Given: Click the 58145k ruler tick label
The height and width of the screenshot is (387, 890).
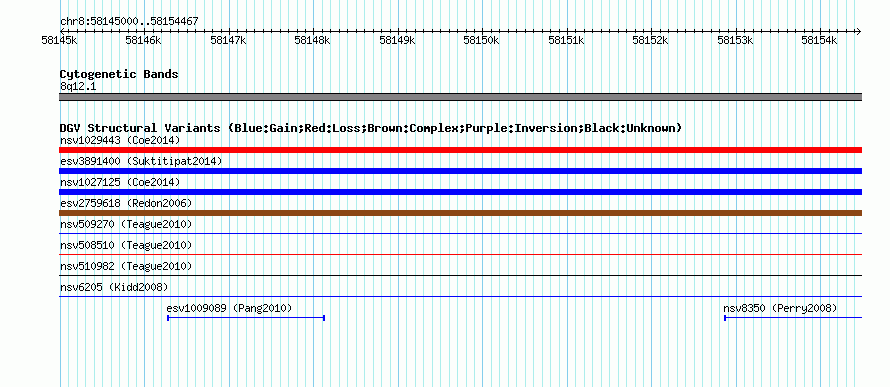Looking at the screenshot, I should 60,40.
